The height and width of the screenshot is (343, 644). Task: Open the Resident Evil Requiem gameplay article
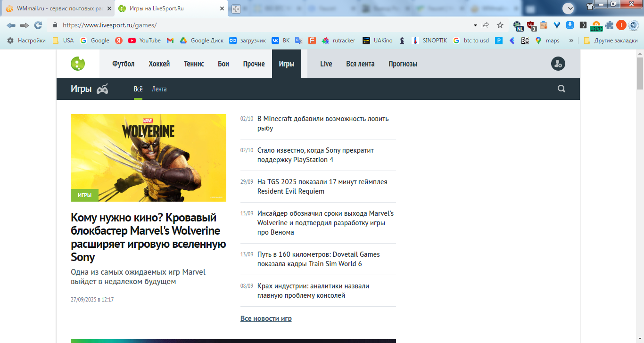[x=322, y=187]
